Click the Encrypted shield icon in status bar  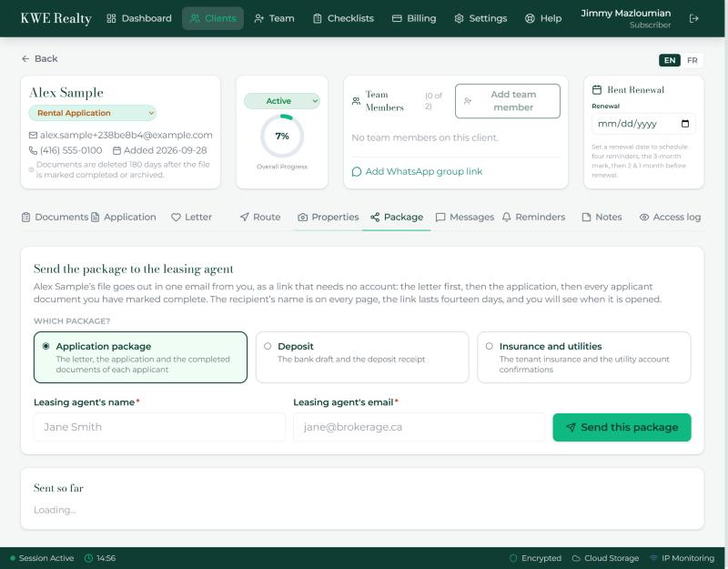click(513, 558)
